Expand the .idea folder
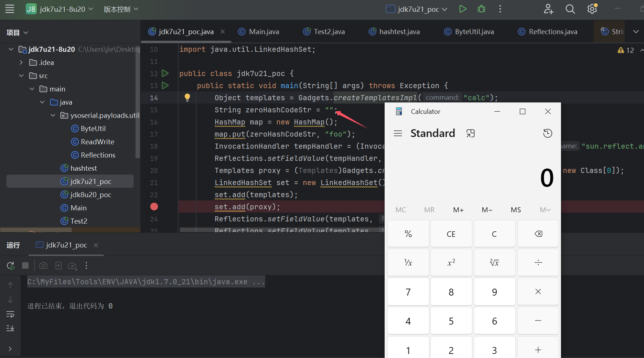This screenshot has height=358, width=644. click(21, 62)
